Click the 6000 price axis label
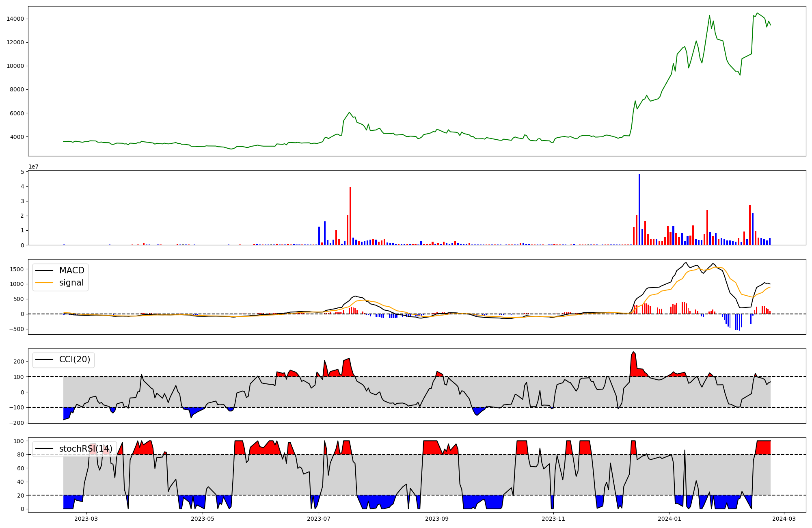Screen dimensions: 812x528 (17, 113)
